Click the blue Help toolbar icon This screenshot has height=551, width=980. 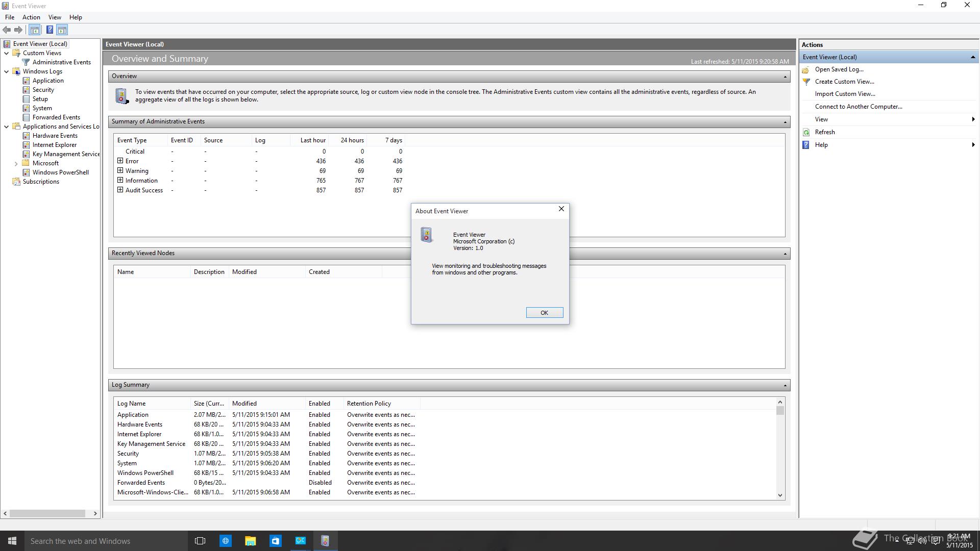pos(50,30)
